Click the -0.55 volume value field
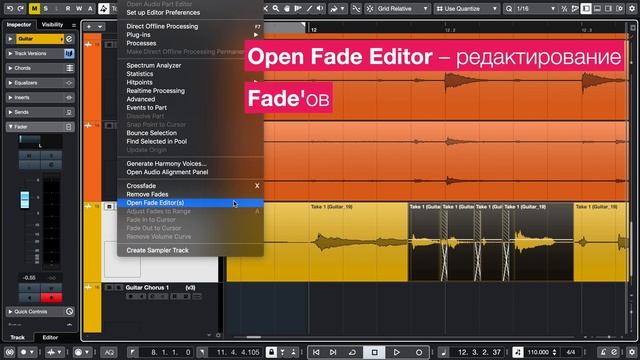640x360 pixels. [x=29, y=278]
